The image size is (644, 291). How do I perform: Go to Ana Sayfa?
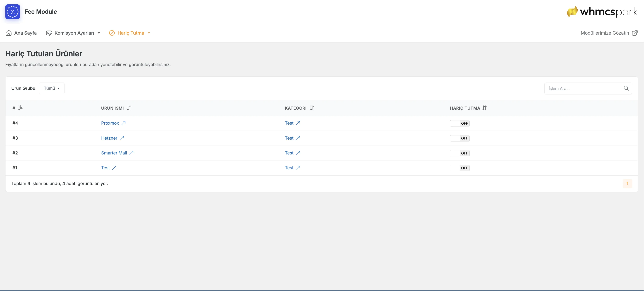click(x=21, y=33)
